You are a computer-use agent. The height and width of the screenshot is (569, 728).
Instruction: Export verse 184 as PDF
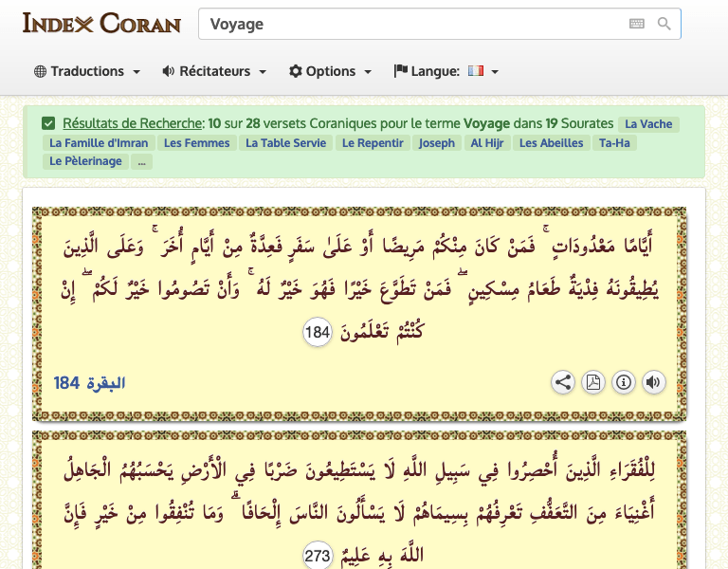coord(592,382)
